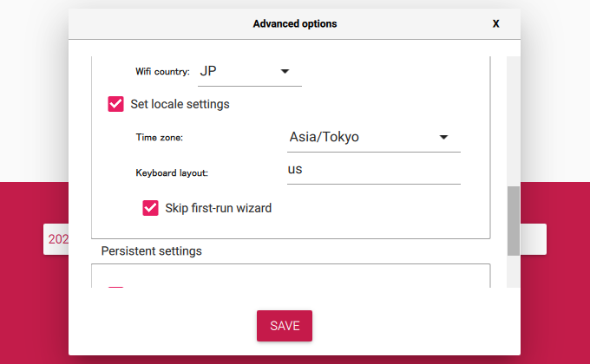This screenshot has width=590, height=364.
Task: Click the gray scrollbar thumb
Action: 514,221
